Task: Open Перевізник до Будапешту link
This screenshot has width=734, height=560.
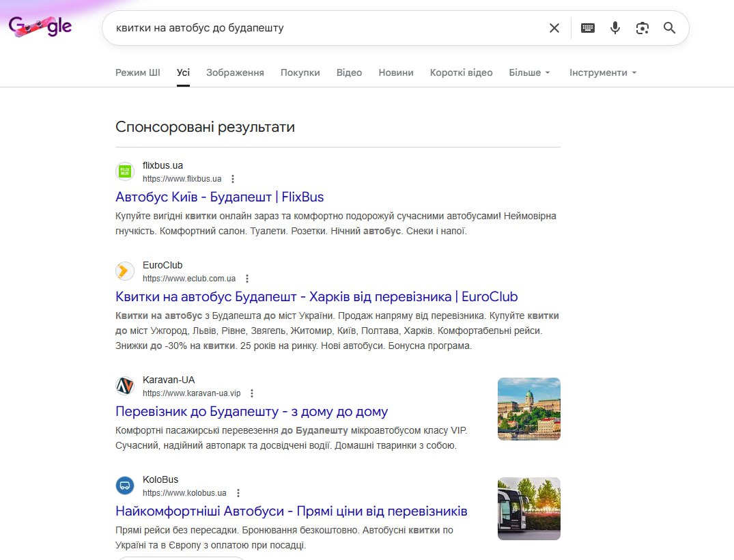Action: pyautogui.click(x=251, y=412)
